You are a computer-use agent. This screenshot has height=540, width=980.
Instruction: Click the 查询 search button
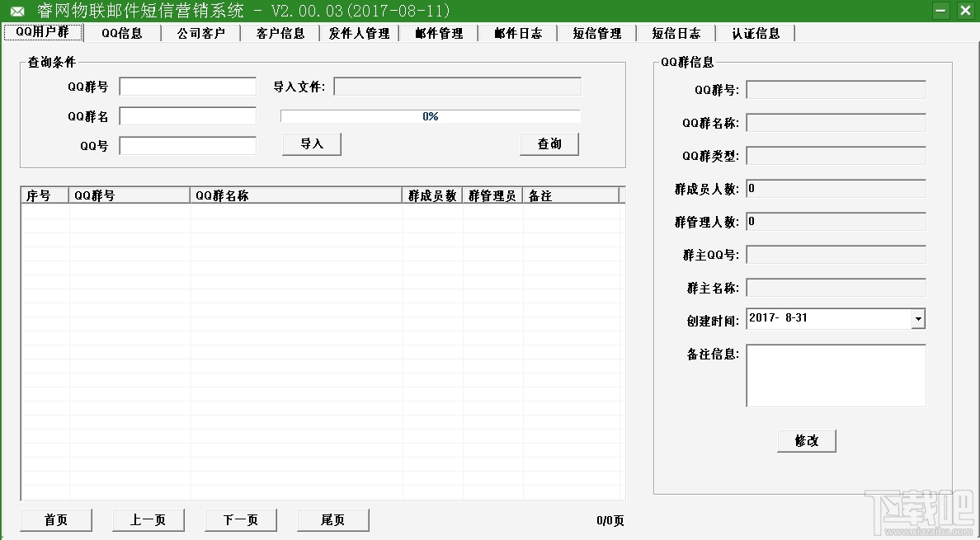point(549,144)
